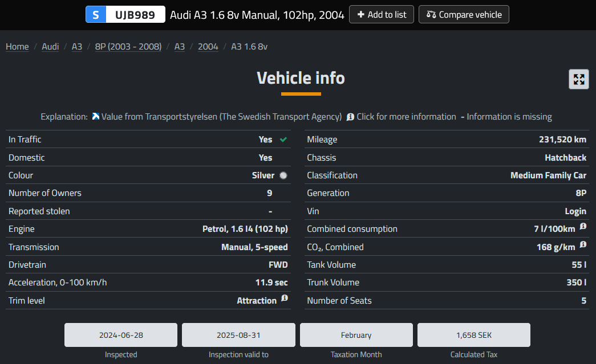Click the Petrol, 1.6 I4 (102 hp) value
Screen dimensions: 596x364
(x=245, y=229)
